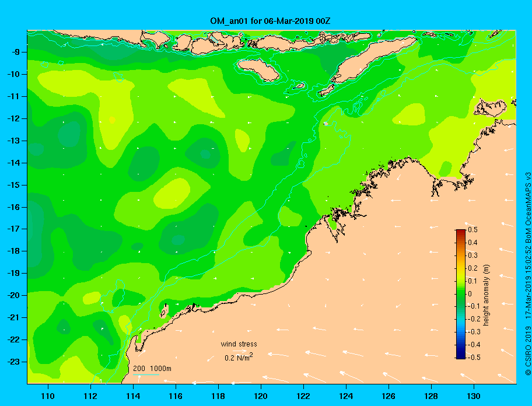
Task: Select the longitude axis label 112
Action: point(90,396)
